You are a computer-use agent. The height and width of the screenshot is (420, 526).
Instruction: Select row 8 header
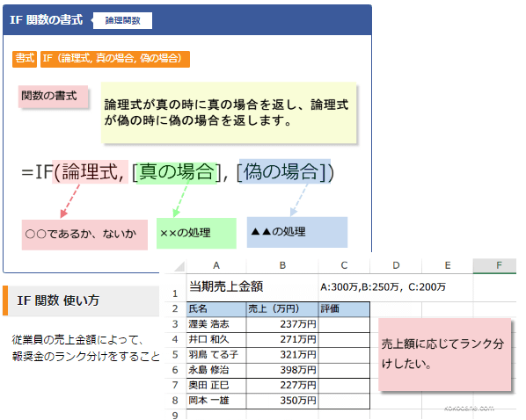click(175, 401)
